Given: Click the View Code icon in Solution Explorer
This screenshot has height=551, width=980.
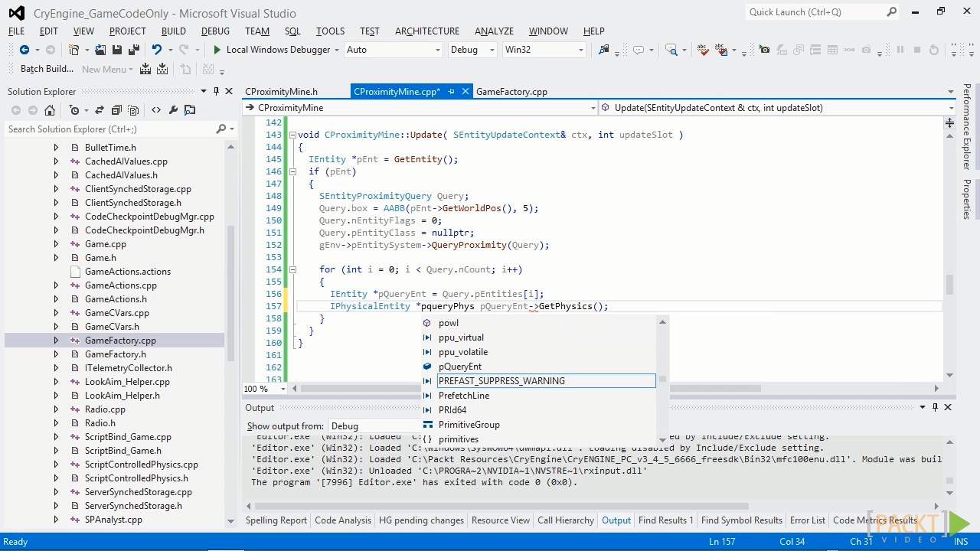Looking at the screenshot, I should [156, 110].
